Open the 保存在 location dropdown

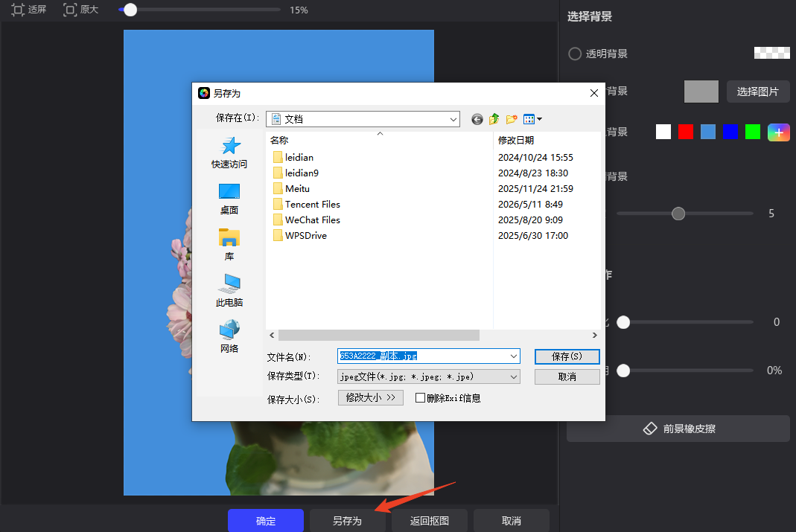point(363,119)
